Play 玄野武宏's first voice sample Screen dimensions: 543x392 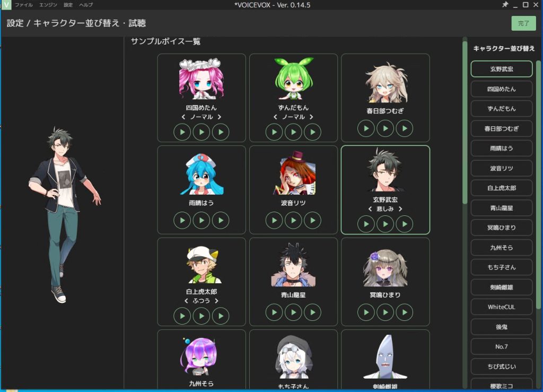[x=366, y=224]
